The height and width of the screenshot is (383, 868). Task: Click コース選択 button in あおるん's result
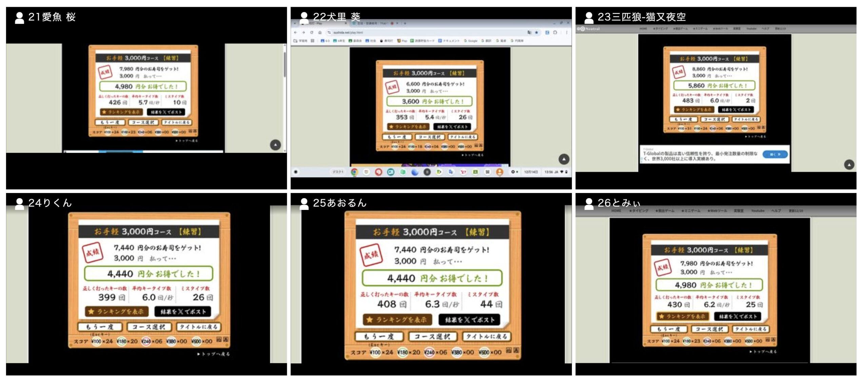tap(432, 336)
